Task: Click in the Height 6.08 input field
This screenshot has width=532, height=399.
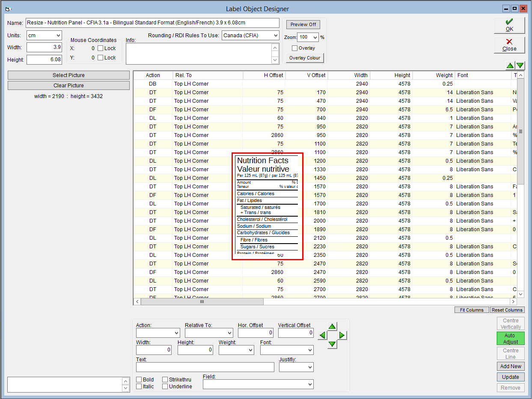Action: pos(44,60)
